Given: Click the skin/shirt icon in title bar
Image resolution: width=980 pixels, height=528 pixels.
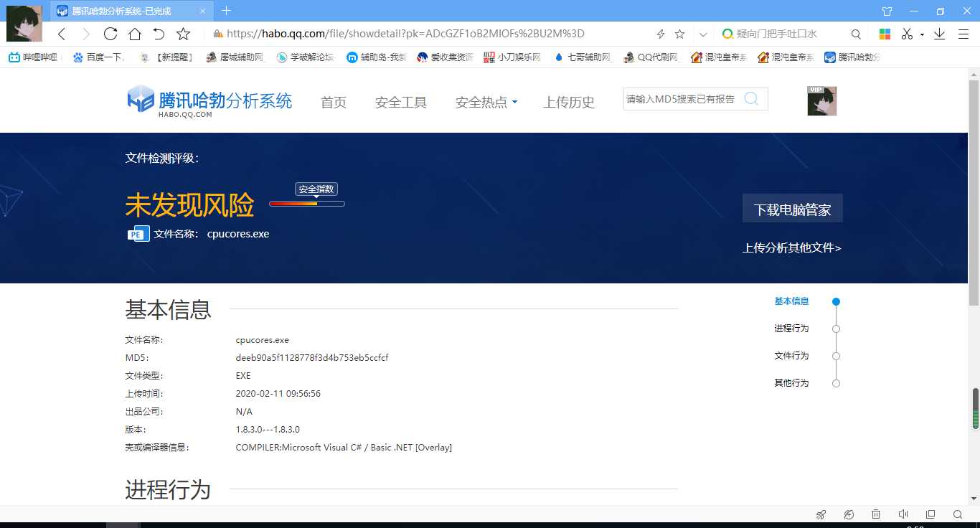Looking at the screenshot, I should (887, 11).
